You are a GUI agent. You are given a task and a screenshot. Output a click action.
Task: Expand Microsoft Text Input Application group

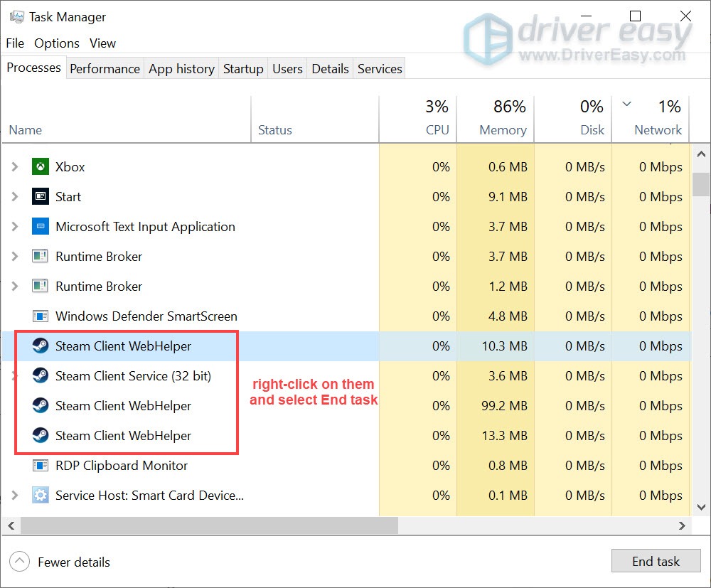point(14,227)
